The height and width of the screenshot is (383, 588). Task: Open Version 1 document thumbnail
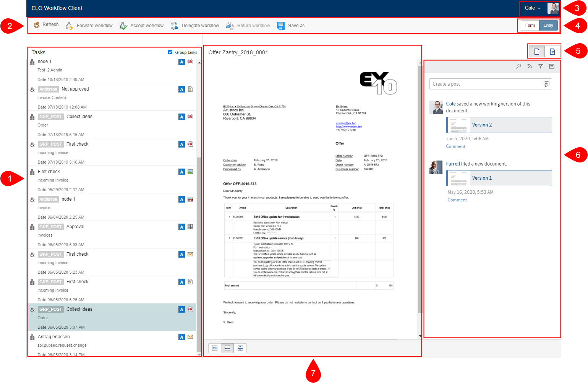tap(458, 178)
